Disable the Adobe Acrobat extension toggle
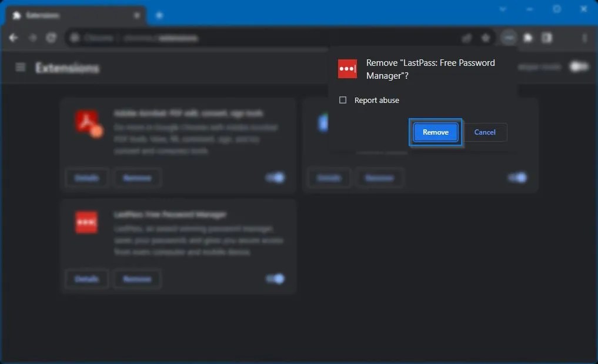The height and width of the screenshot is (364, 598). [275, 178]
